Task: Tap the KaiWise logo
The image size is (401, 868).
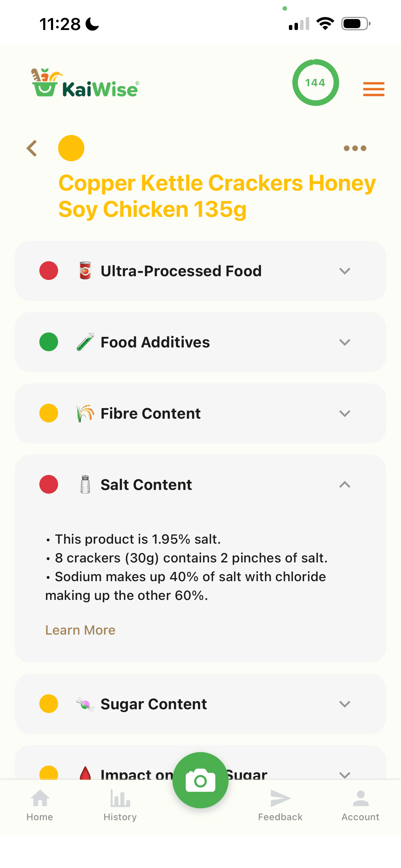Action: point(85,83)
